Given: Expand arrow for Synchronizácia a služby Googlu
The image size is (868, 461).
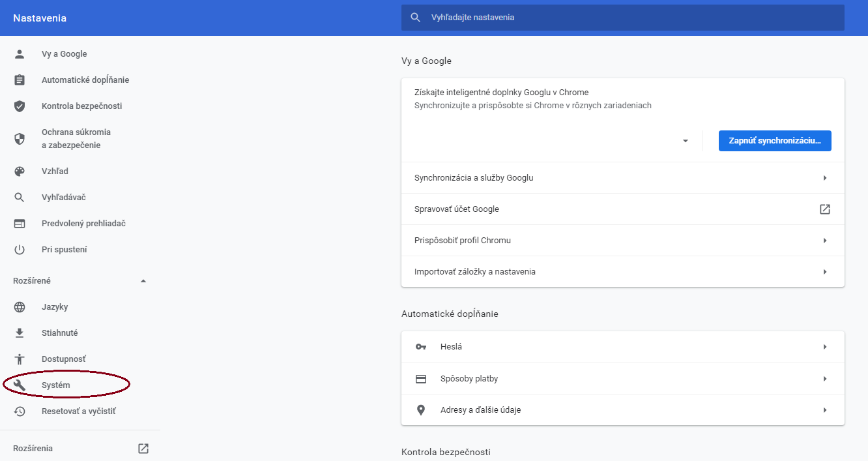Looking at the screenshot, I should pyautogui.click(x=825, y=178).
